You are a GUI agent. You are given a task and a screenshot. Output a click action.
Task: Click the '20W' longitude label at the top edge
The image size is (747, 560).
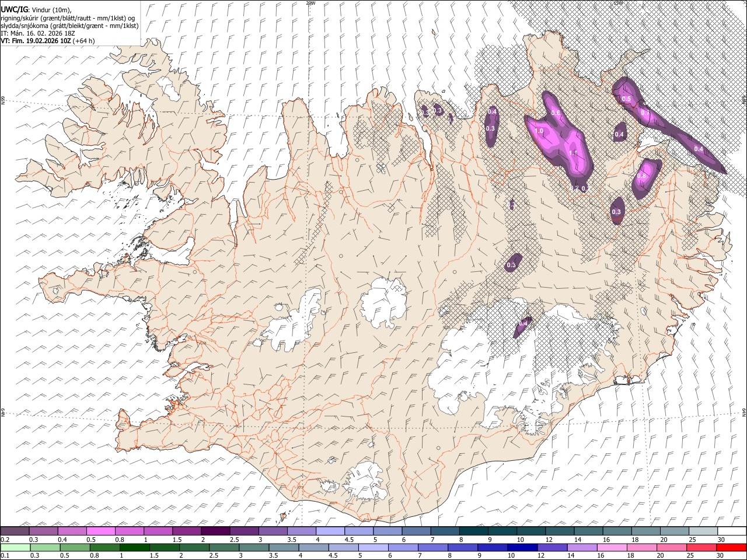coord(310,3)
